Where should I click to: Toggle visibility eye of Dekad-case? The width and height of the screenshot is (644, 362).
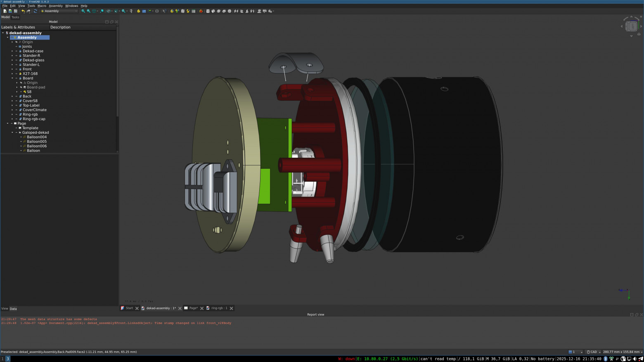click(17, 51)
